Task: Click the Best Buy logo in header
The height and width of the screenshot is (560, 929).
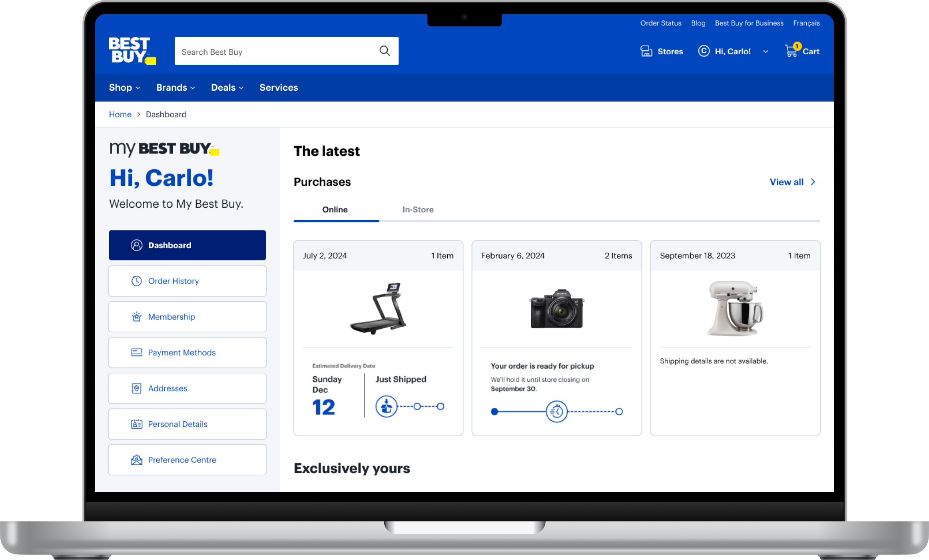Action: coord(132,50)
